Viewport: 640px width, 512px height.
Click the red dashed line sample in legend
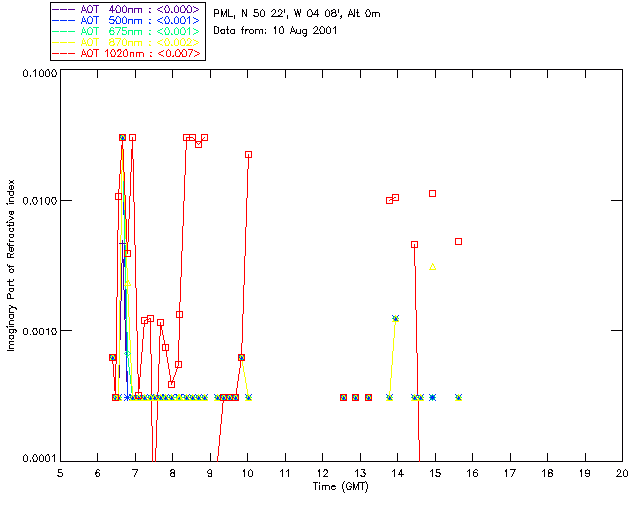tap(64, 53)
